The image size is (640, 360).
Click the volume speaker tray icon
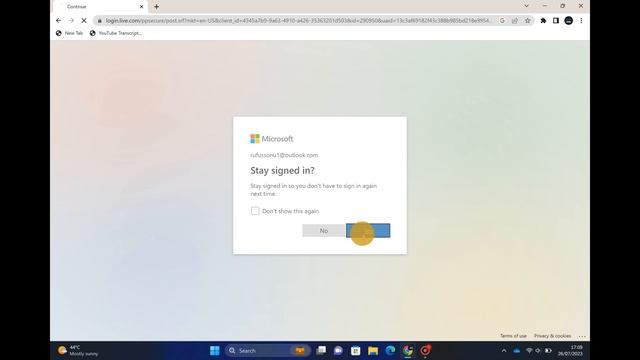538,351
